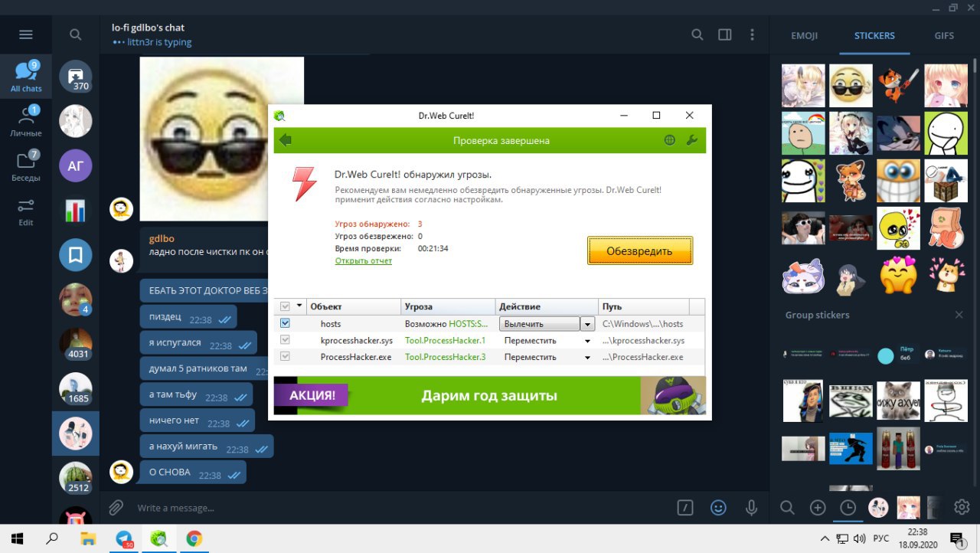This screenshot has height=553, width=980.
Task: Click Dr.Web CureIt taskbar icon
Action: click(158, 538)
